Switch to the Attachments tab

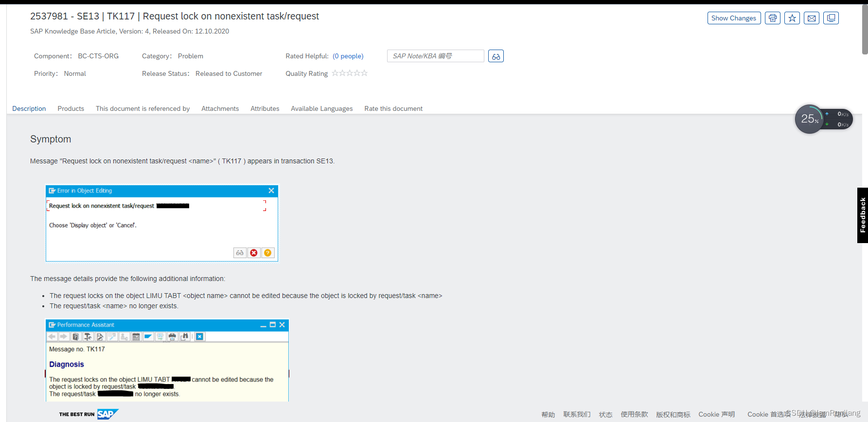coord(220,108)
